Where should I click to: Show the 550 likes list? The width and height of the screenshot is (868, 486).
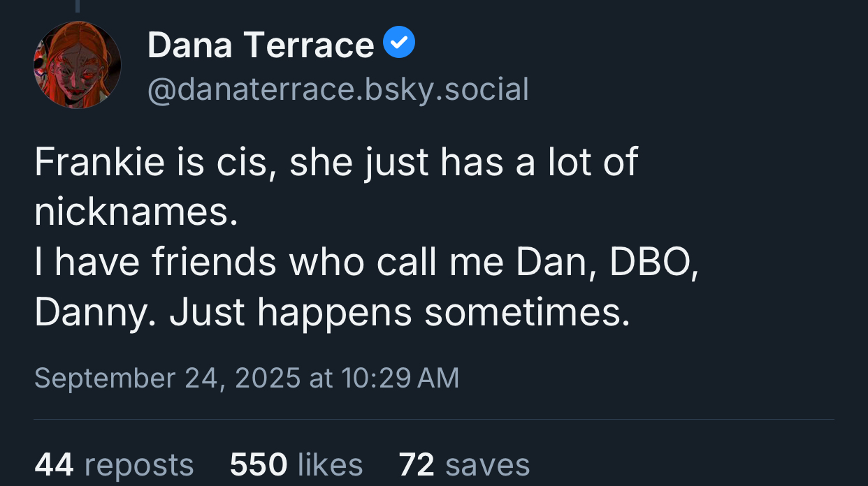point(296,464)
